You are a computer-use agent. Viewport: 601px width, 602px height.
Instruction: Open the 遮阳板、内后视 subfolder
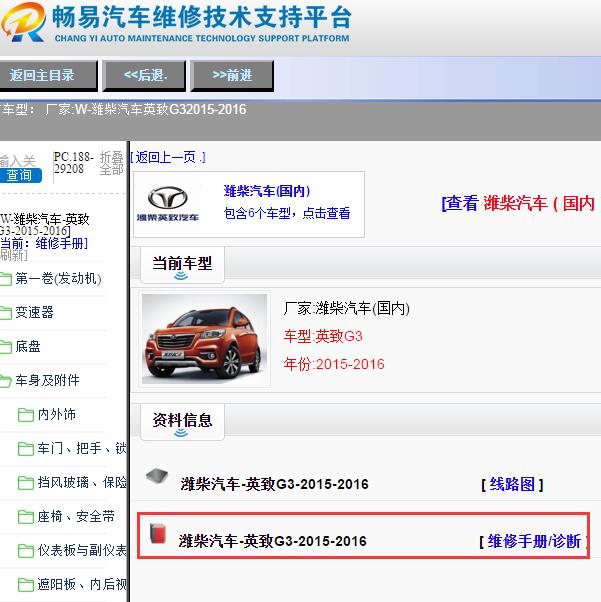[x=82, y=584]
